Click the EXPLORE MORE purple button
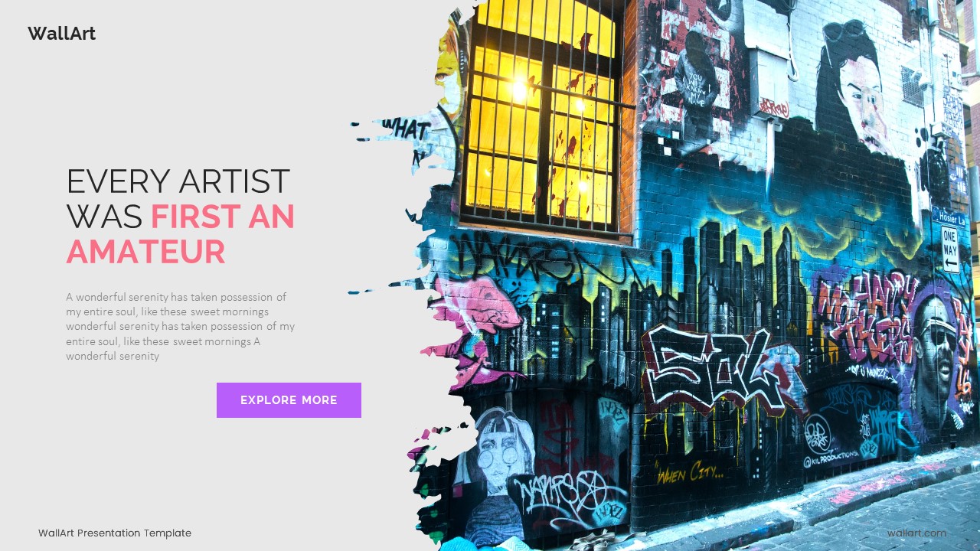This screenshot has width=980, height=551. [289, 400]
